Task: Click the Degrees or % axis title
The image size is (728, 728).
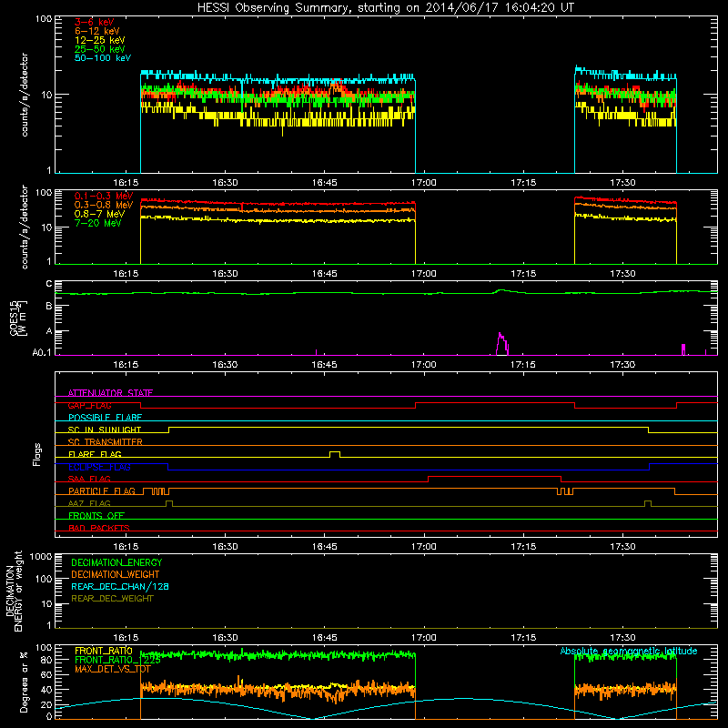Action: tap(24, 682)
